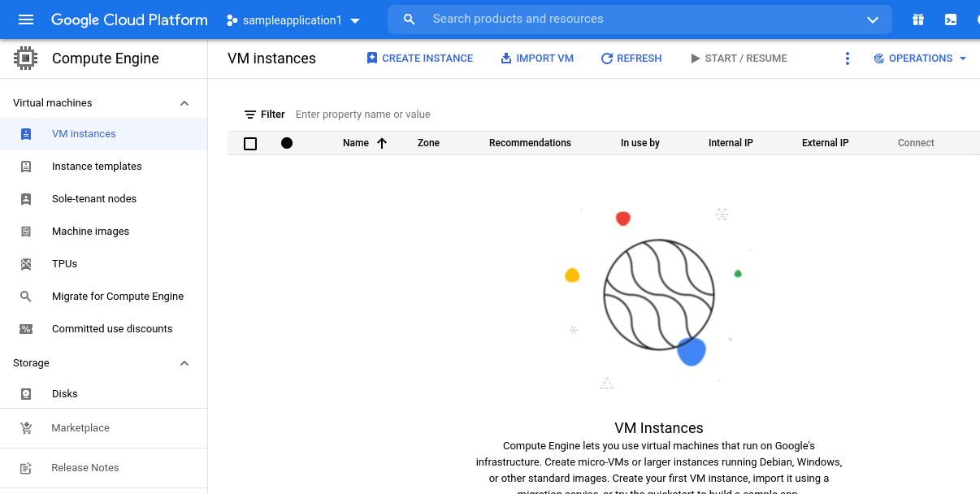Click the External IP column header

pyautogui.click(x=825, y=143)
